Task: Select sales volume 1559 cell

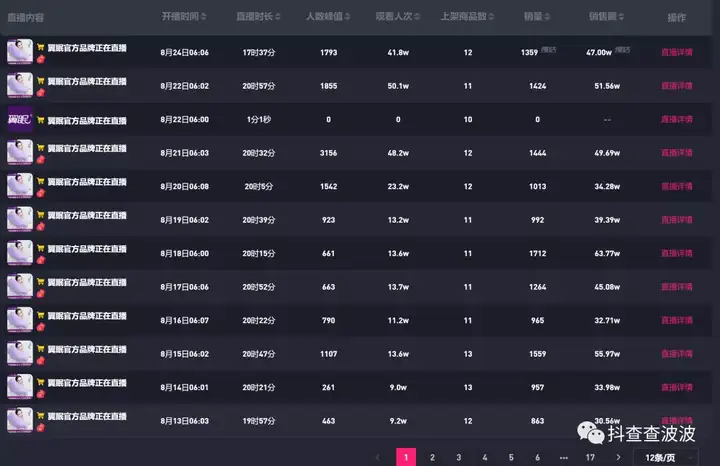Action: (537, 354)
